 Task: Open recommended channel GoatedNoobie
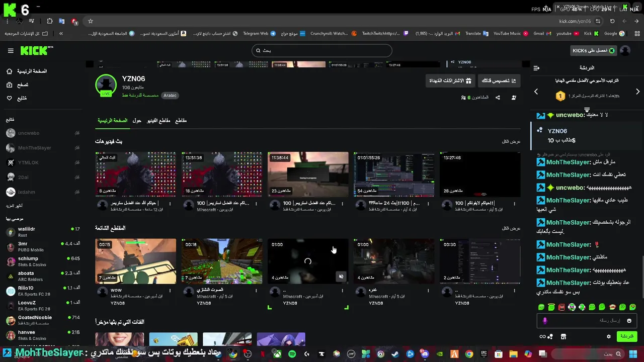(x=43, y=320)
